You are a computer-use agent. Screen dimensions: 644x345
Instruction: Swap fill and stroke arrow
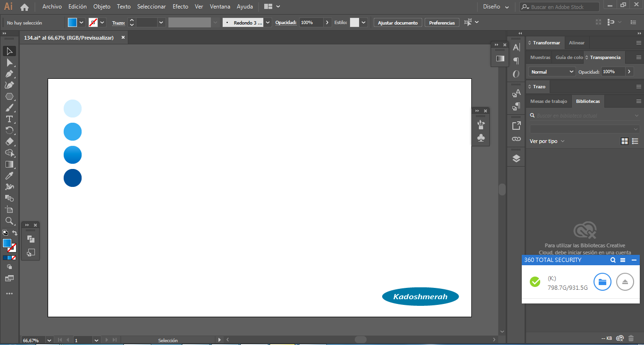[15, 233]
